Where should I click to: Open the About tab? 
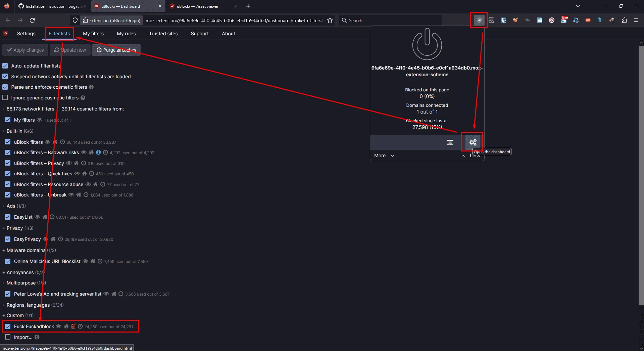[229, 34]
